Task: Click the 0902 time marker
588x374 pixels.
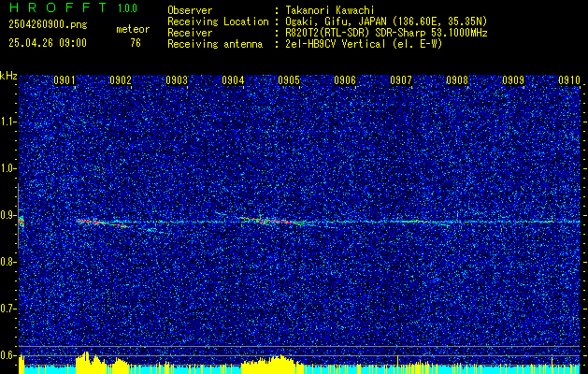Action: 121,80
